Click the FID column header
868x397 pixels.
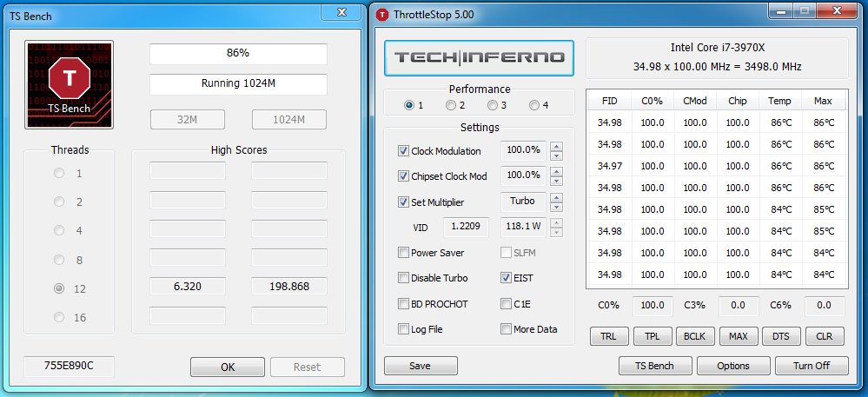coord(609,101)
